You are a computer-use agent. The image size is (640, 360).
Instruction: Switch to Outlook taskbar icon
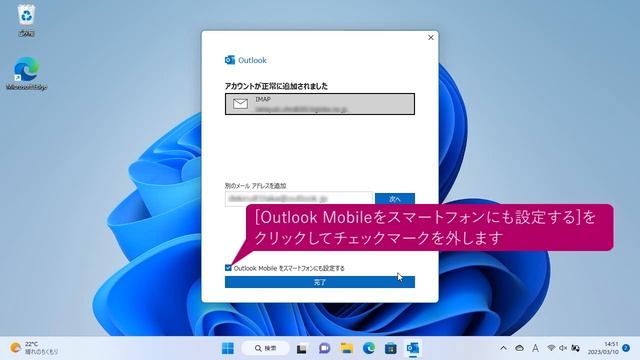pos(413,348)
